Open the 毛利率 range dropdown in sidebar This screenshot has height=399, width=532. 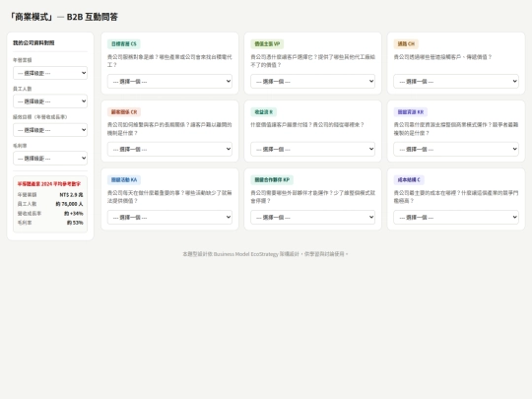click(x=50, y=158)
